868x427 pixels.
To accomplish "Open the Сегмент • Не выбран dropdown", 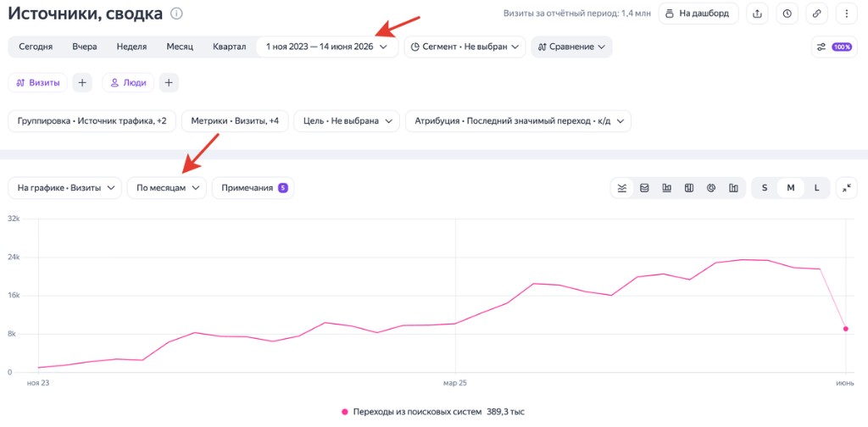I will pyautogui.click(x=465, y=47).
